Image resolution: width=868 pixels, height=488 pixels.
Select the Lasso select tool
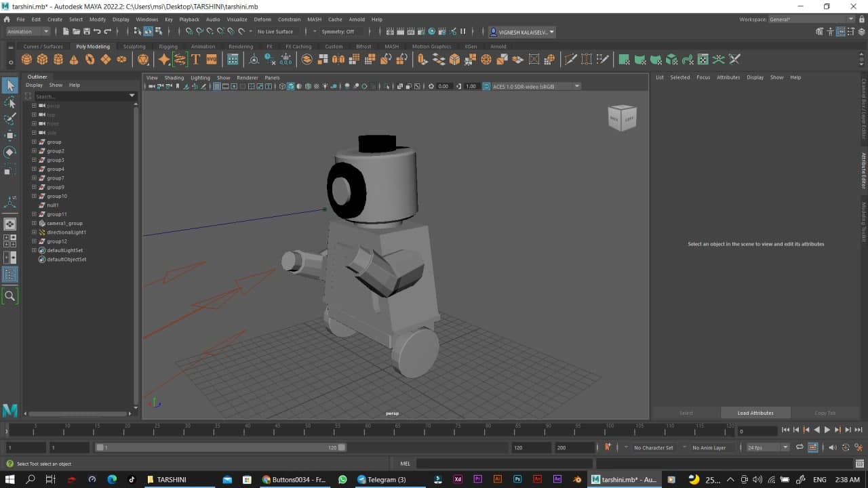coord(10,102)
